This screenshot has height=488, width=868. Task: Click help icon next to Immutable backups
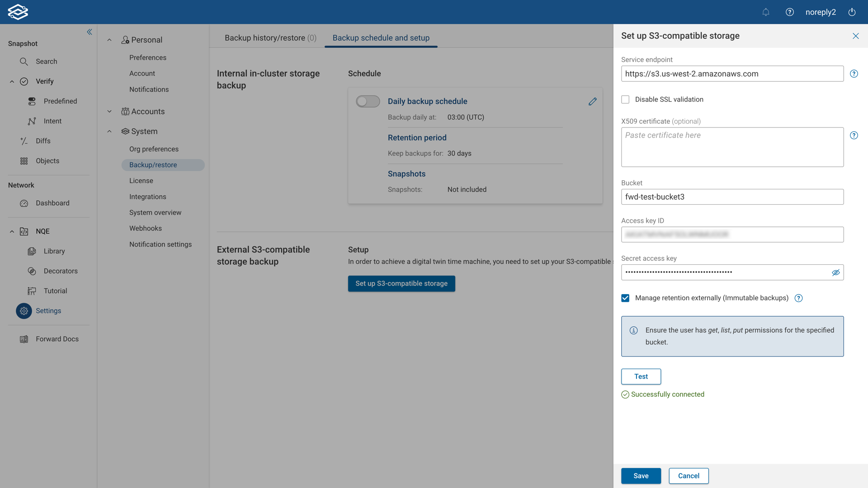(x=798, y=298)
